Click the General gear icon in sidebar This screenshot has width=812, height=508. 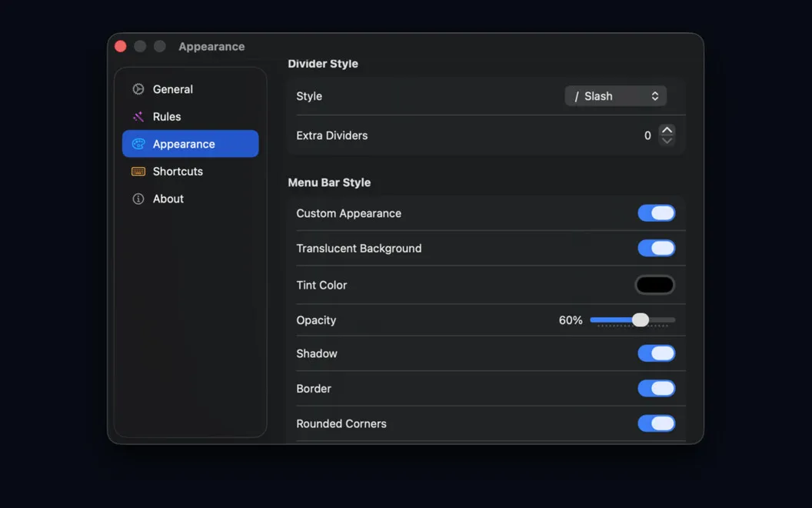(138, 89)
